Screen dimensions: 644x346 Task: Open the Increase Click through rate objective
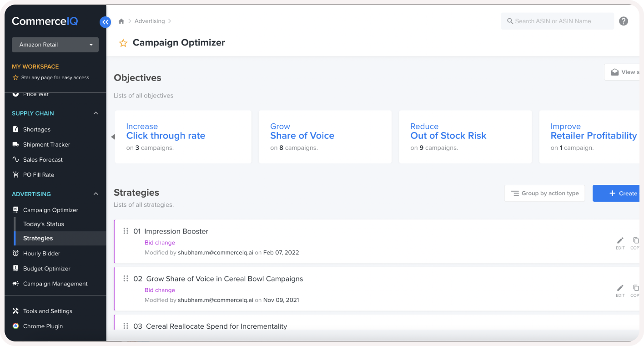[183, 137]
